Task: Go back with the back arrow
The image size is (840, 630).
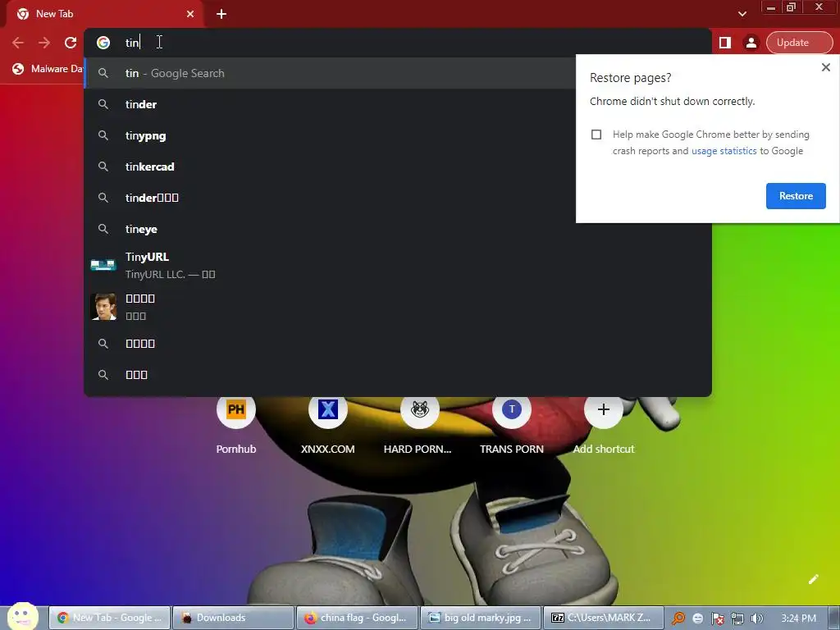Action: [18, 43]
